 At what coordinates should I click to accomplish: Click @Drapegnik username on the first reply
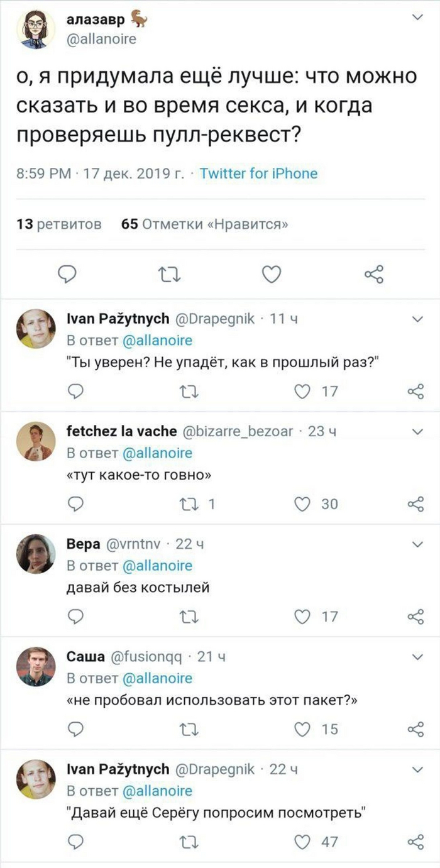coord(214,319)
